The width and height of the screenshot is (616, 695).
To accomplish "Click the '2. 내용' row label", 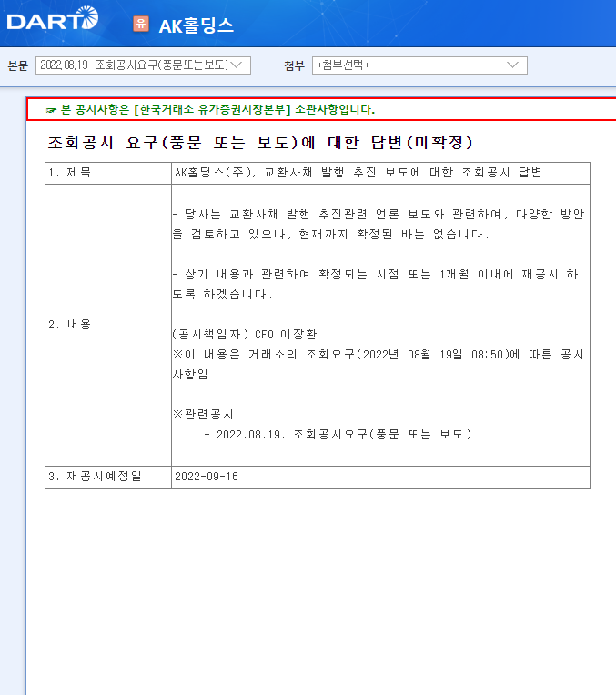I will pos(70,325).
